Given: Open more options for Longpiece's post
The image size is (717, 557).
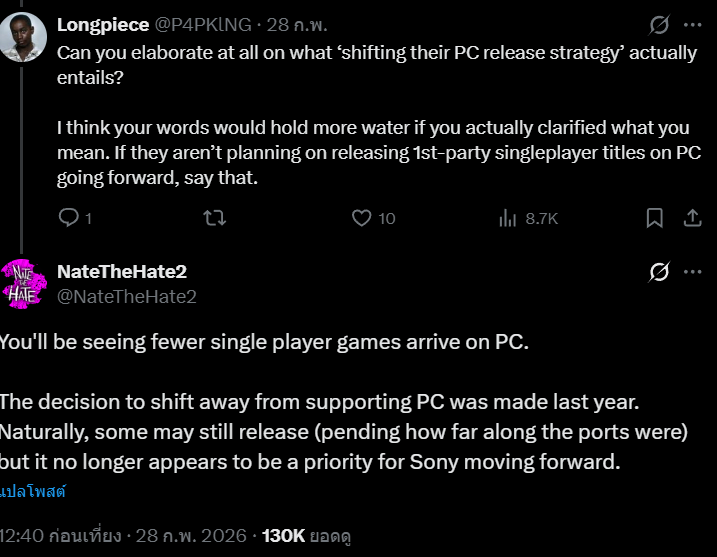Looking at the screenshot, I should pos(692,24).
